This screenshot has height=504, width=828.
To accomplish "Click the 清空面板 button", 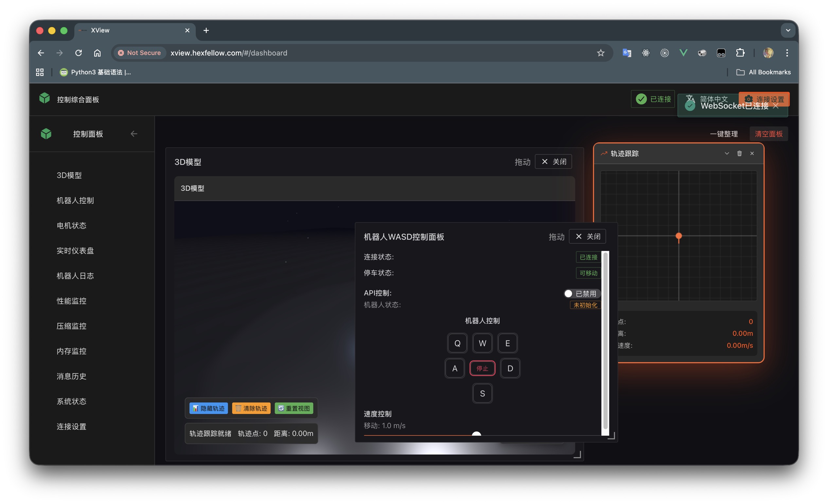I will click(768, 134).
